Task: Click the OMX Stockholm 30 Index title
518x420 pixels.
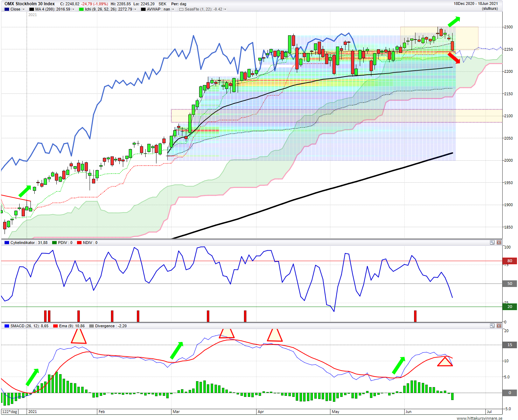Action: tap(29, 4)
